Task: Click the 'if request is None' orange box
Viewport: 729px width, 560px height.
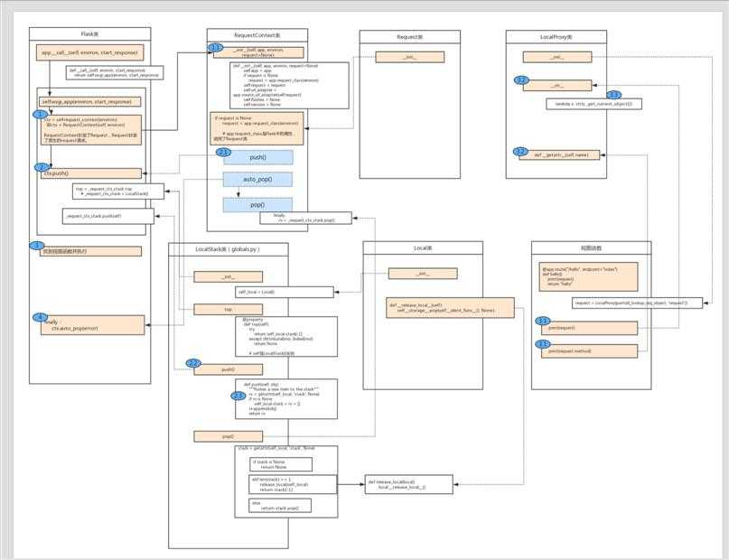Action: coord(257,128)
